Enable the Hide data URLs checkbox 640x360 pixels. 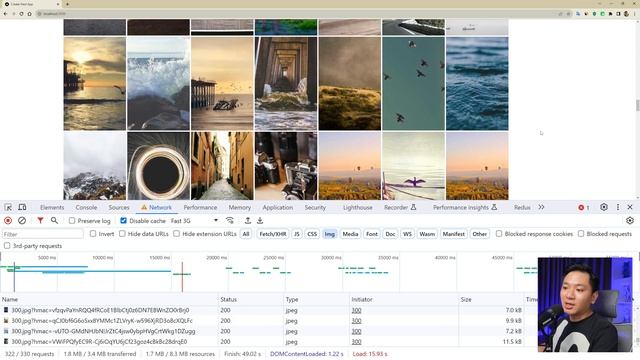[122, 233]
